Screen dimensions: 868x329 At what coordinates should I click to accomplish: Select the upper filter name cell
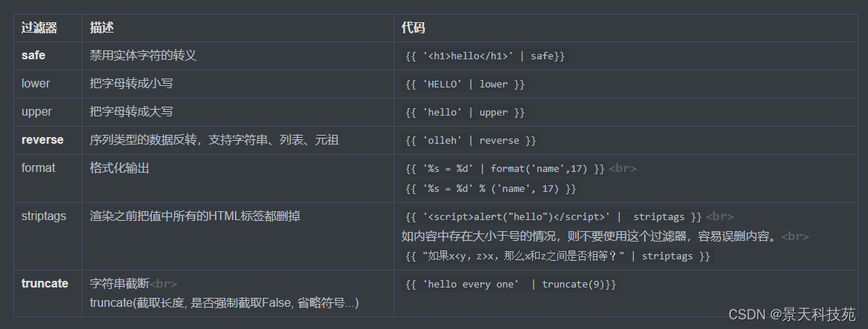[x=36, y=112]
